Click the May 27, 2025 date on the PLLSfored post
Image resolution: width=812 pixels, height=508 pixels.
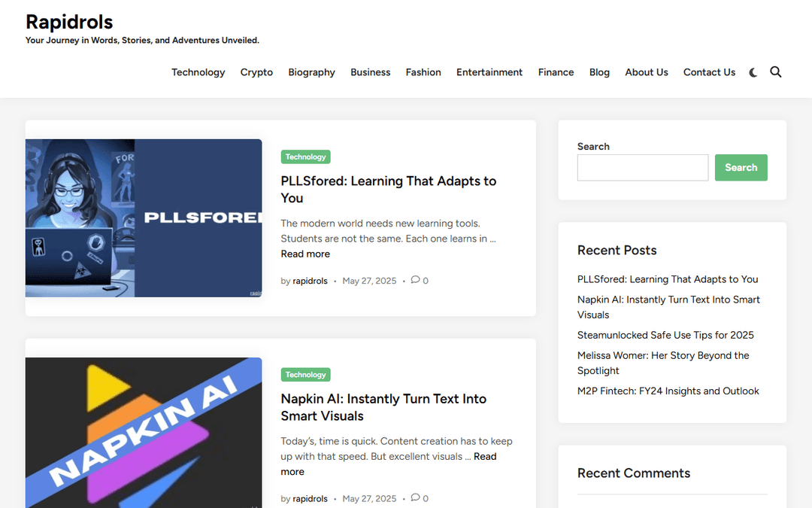tap(369, 281)
